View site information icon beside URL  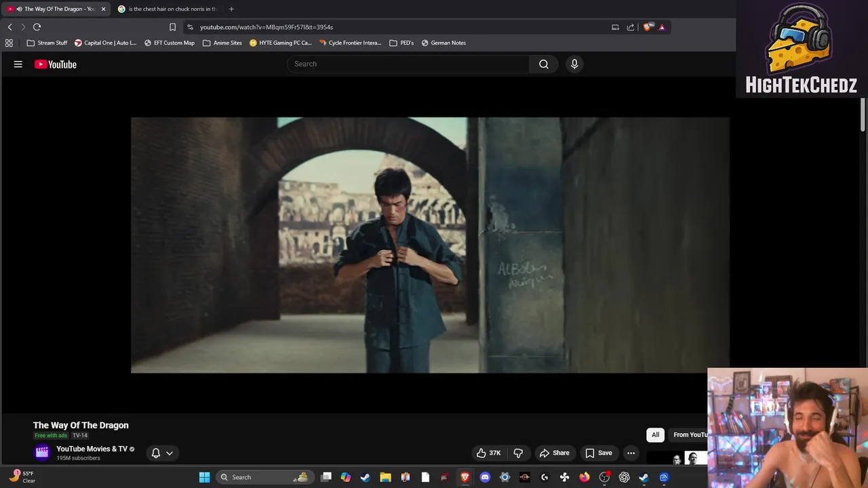190,27
